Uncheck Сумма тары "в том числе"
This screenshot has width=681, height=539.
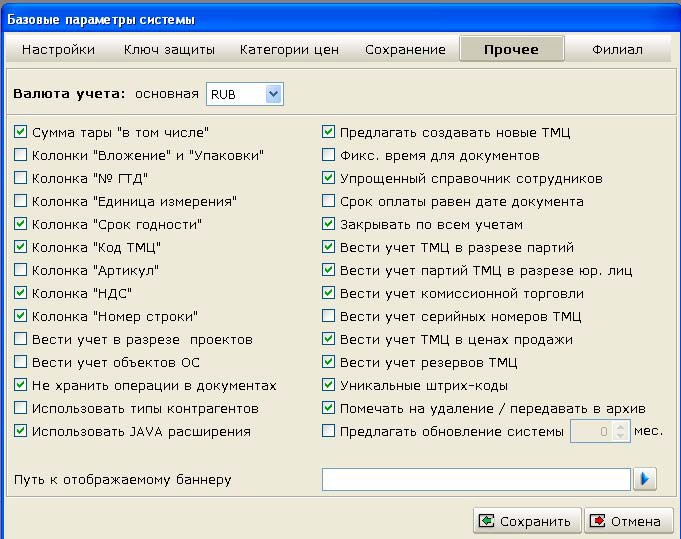pyautogui.click(x=20, y=132)
